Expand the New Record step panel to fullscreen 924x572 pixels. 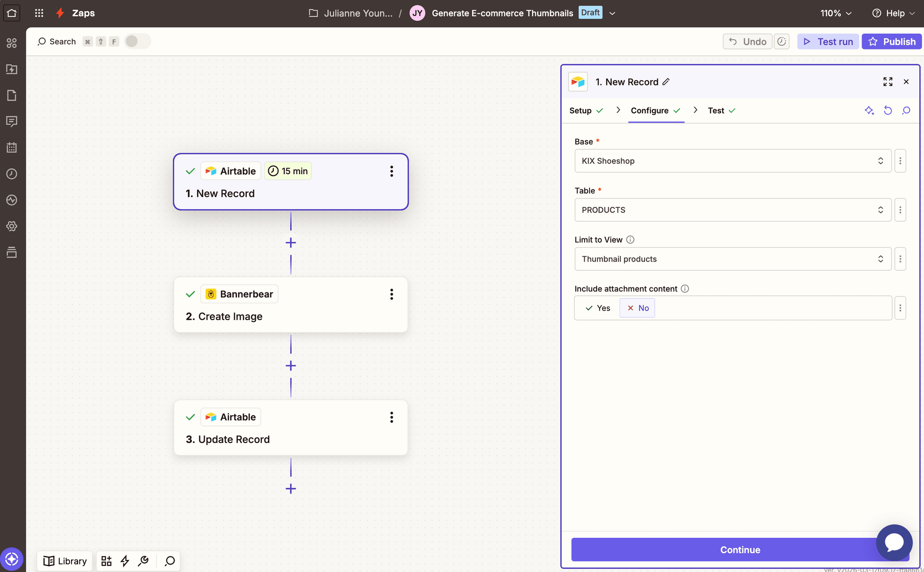888,82
